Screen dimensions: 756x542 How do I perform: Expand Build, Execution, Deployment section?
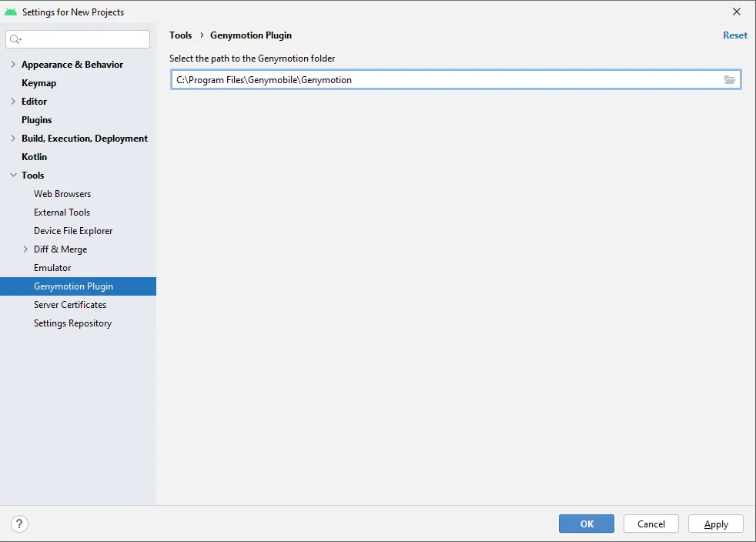coord(13,139)
